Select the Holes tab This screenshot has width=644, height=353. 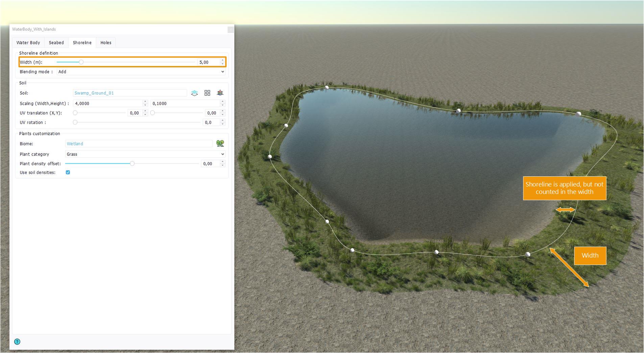click(x=106, y=43)
